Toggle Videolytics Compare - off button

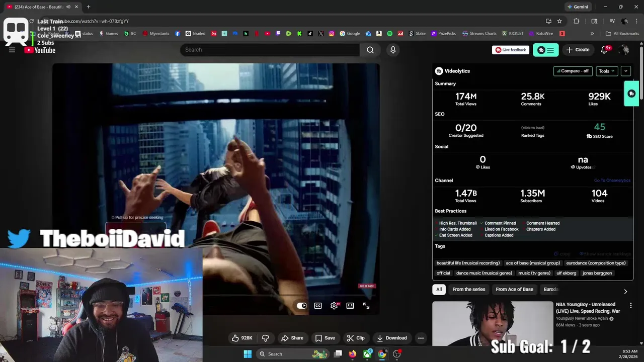[x=573, y=71]
